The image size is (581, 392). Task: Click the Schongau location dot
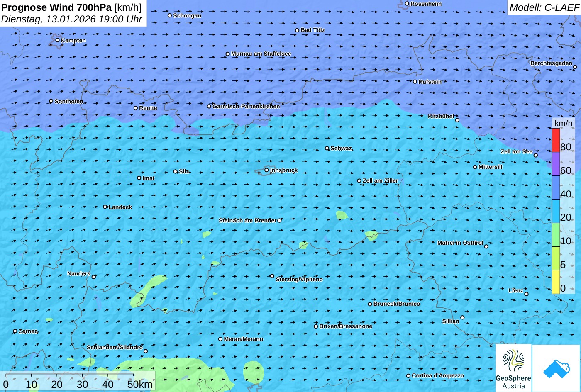click(x=170, y=15)
